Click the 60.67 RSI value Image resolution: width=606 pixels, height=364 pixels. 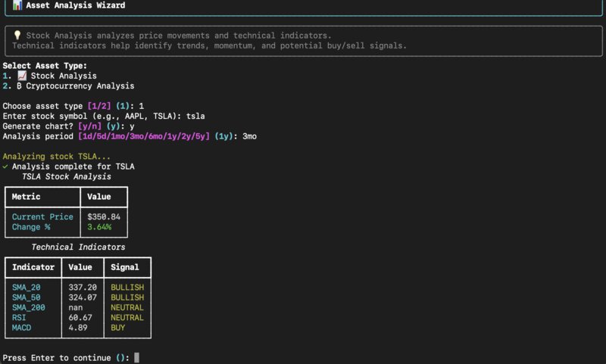(80, 317)
